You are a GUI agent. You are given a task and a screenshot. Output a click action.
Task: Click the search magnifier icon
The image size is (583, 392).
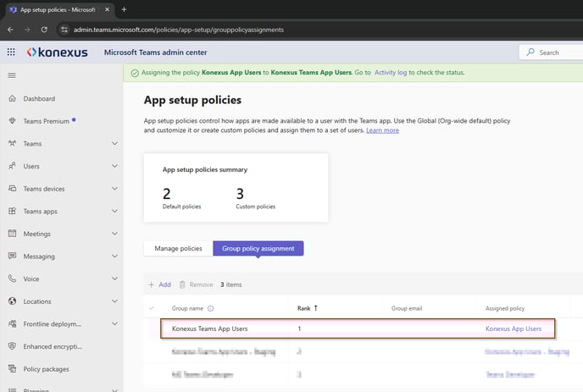(x=530, y=52)
